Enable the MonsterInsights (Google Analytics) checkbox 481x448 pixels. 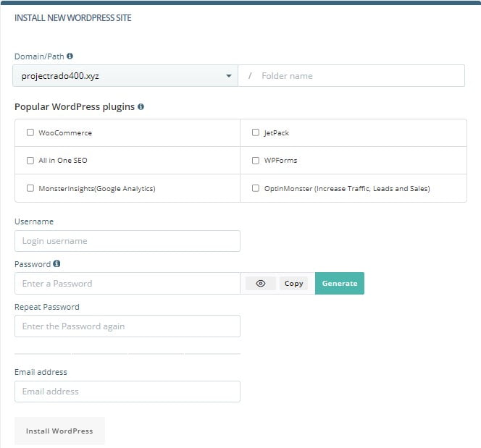click(x=30, y=188)
